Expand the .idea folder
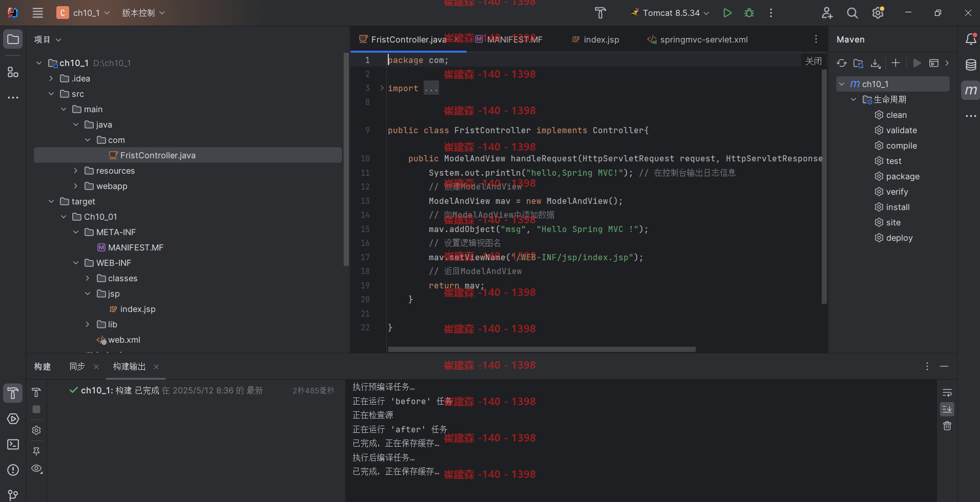Viewport: 980px width, 502px height. point(51,78)
